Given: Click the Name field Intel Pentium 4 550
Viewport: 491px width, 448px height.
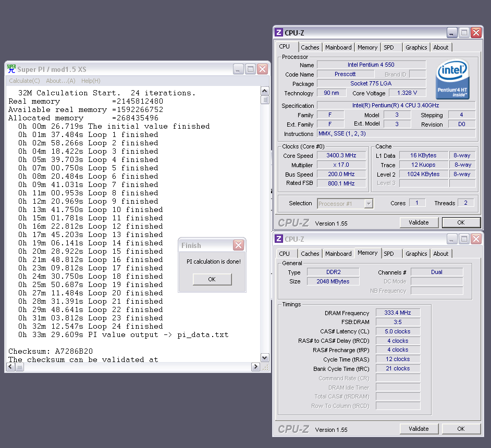Looking at the screenshot, I should pos(371,65).
